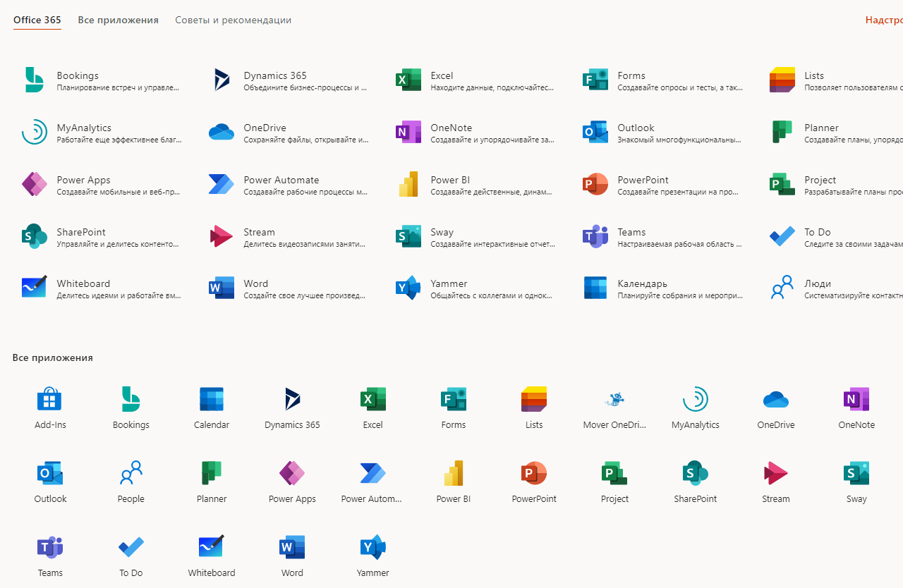Screen dimensions: 903x588
Task: Open Dynamics 365 icon under Все приложения heading
Action: coord(292,400)
